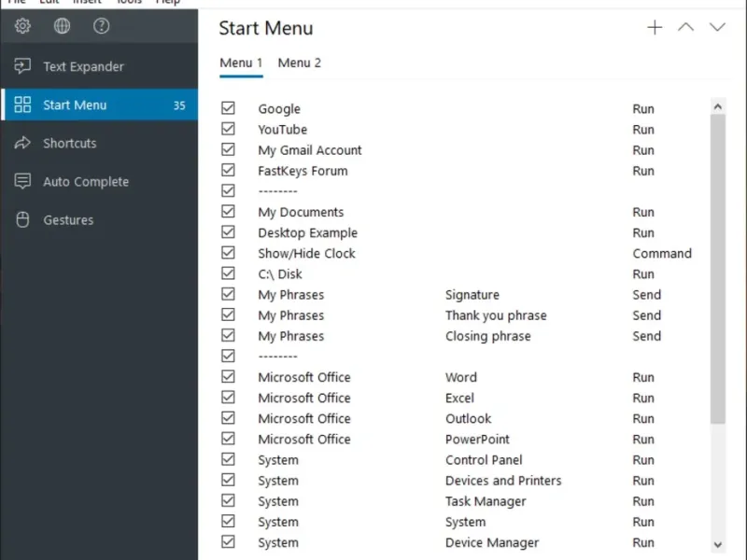
Task: Click the Text Expander sidebar icon
Action: 23,66
